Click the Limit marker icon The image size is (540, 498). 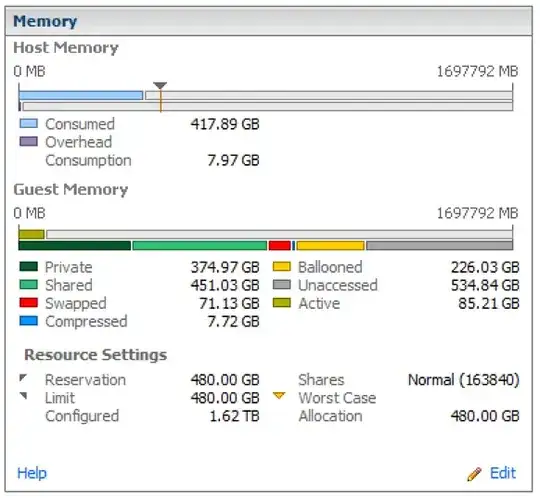(x=23, y=396)
